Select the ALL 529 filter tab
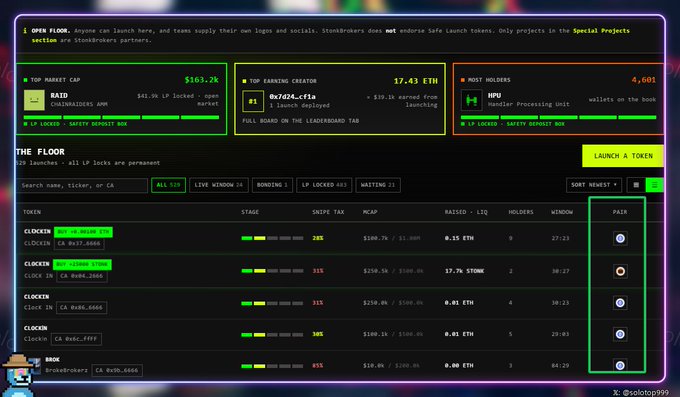The width and height of the screenshot is (680, 397). (168, 185)
